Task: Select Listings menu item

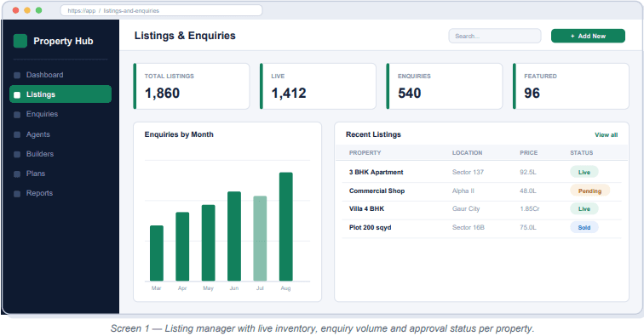Action: [x=60, y=94]
